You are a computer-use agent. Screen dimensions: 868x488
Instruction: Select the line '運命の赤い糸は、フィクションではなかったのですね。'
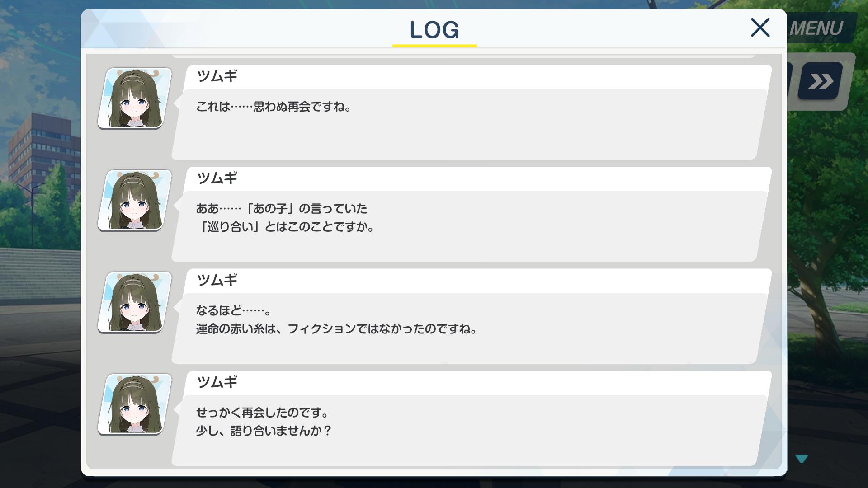(x=337, y=328)
